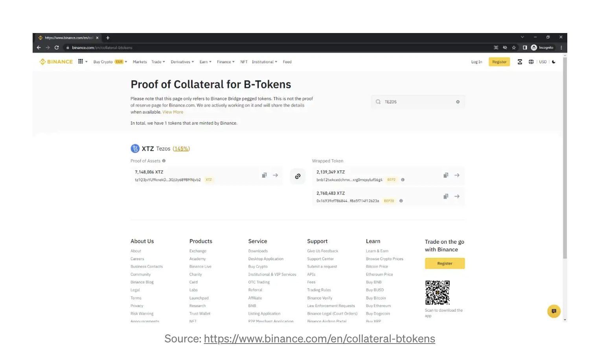The height and width of the screenshot is (364, 607).
Task: Open Binance Blog footer link
Action: point(142,282)
